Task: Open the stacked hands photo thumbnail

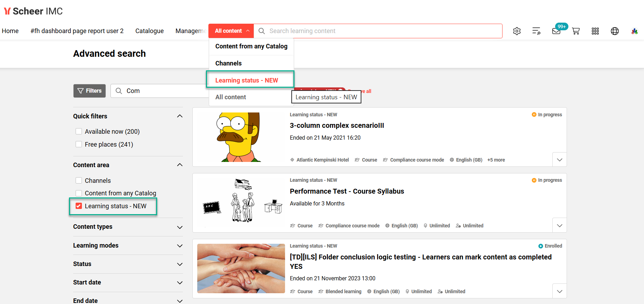Action: pyautogui.click(x=241, y=268)
